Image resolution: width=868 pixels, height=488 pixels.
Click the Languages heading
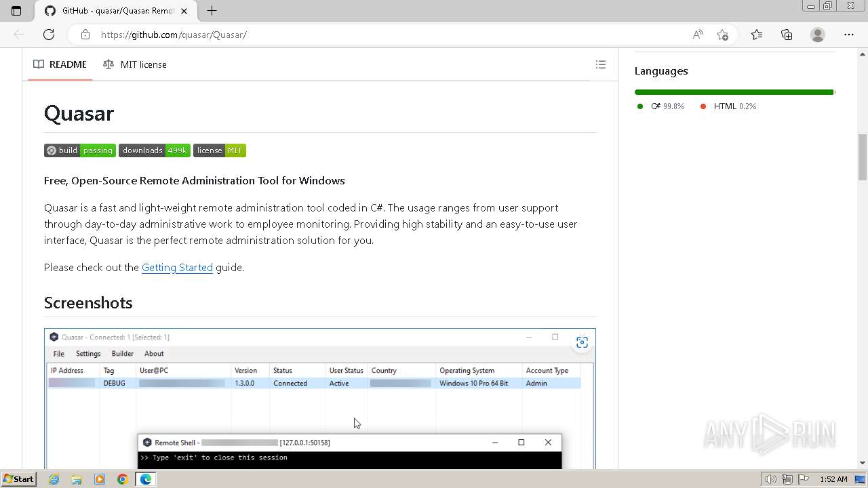[x=661, y=71]
